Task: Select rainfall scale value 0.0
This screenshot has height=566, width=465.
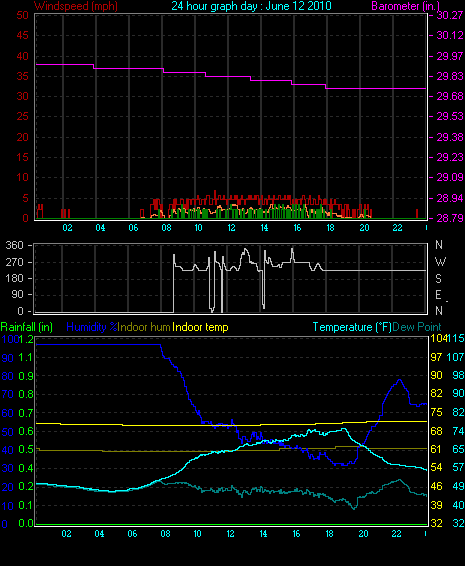Action: pos(26,523)
